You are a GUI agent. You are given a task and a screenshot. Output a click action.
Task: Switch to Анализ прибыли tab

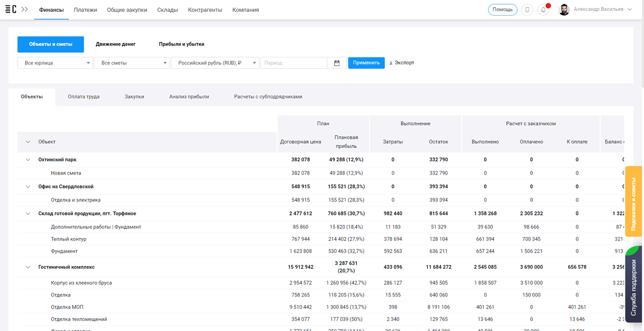189,97
